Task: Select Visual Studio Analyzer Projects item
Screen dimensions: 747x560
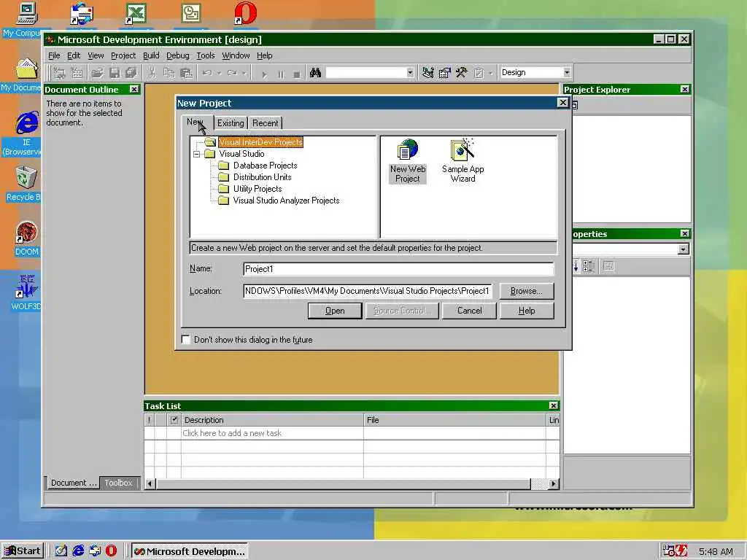Action: (286, 201)
